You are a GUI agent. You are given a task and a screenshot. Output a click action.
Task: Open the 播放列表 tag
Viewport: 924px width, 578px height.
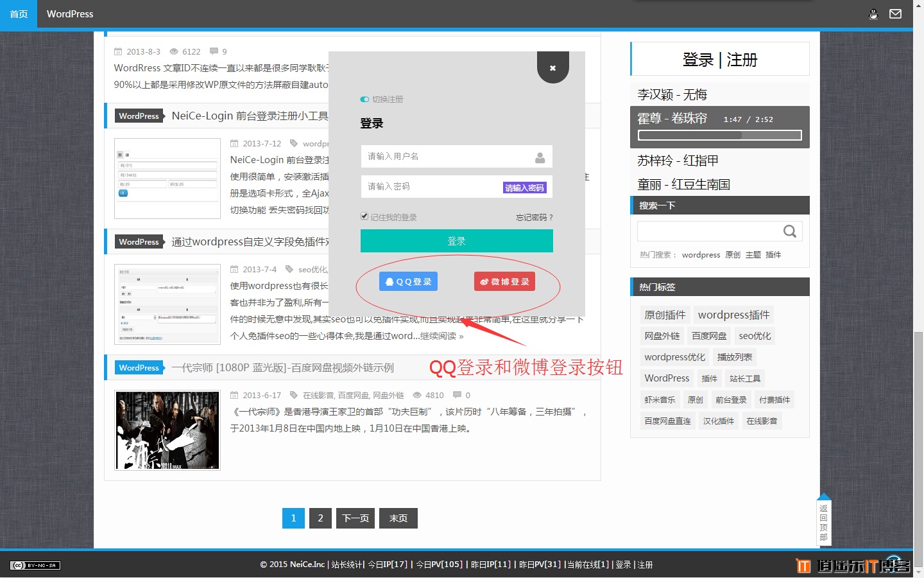coord(735,357)
